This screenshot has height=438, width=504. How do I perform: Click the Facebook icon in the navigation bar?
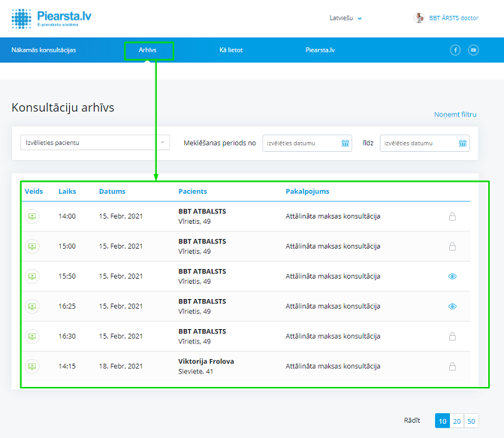[455, 50]
